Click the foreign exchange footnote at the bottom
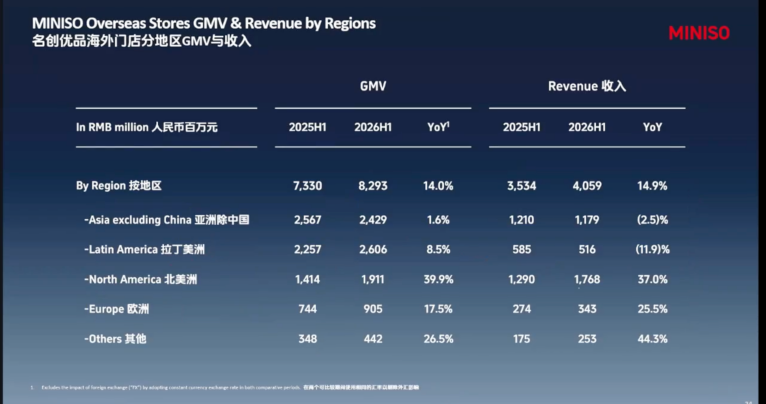 pos(225,387)
